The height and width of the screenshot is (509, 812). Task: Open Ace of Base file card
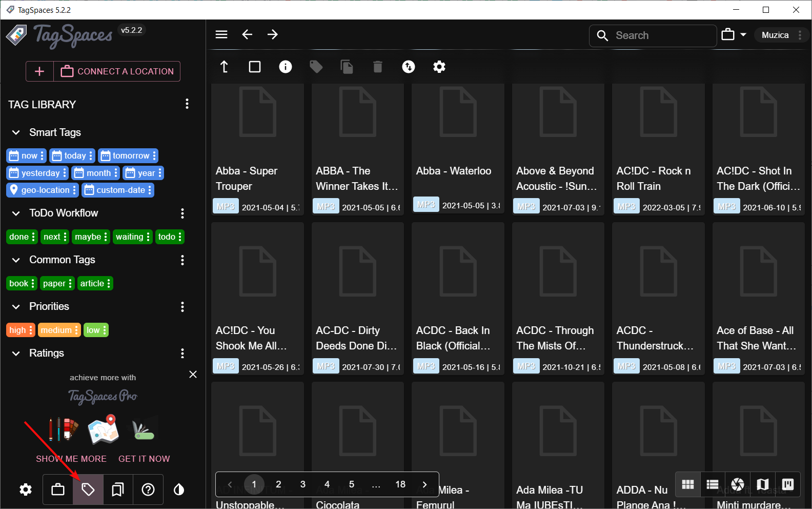coord(758,299)
